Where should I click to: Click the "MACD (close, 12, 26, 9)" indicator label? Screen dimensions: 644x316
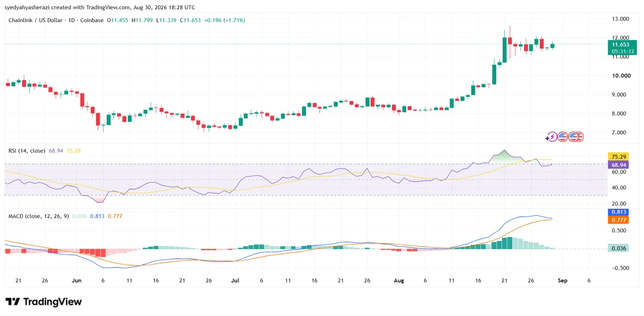39,216
